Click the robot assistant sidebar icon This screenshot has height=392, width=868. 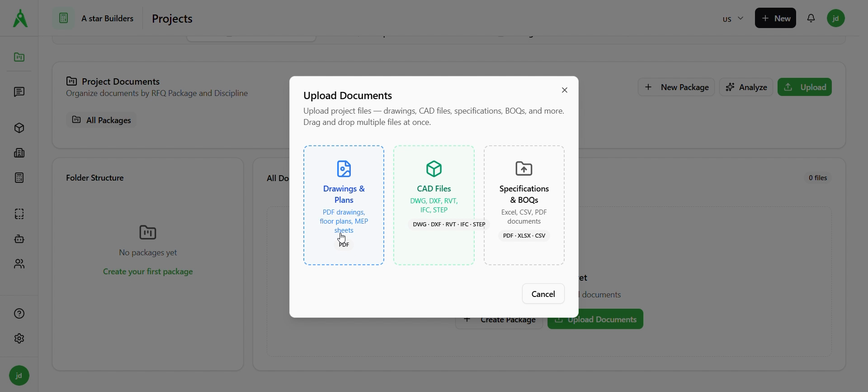[x=19, y=239]
